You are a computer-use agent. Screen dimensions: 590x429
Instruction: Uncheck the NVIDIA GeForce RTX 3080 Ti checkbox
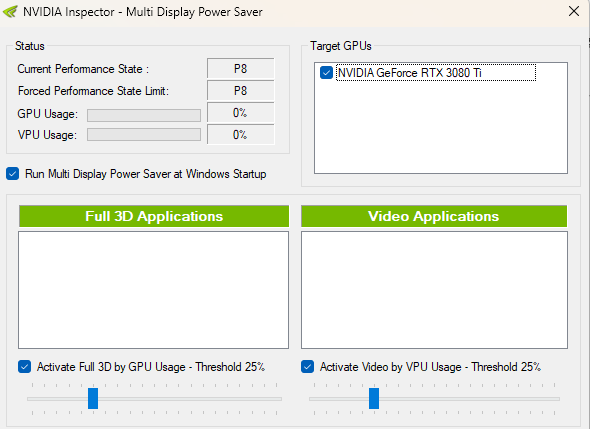click(326, 73)
